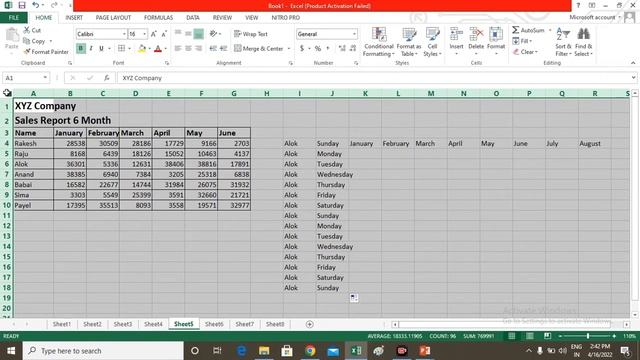Toggle Merge & Center
Viewport: 640px width, 360px height.
pyautogui.click(x=259, y=49)
